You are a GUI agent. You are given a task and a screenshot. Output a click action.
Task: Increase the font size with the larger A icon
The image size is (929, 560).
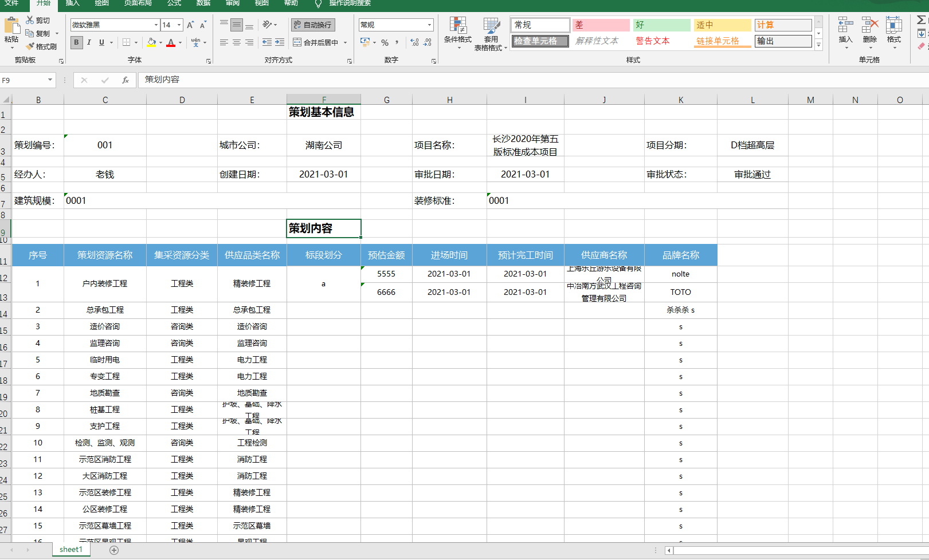[x=190, y=25]
